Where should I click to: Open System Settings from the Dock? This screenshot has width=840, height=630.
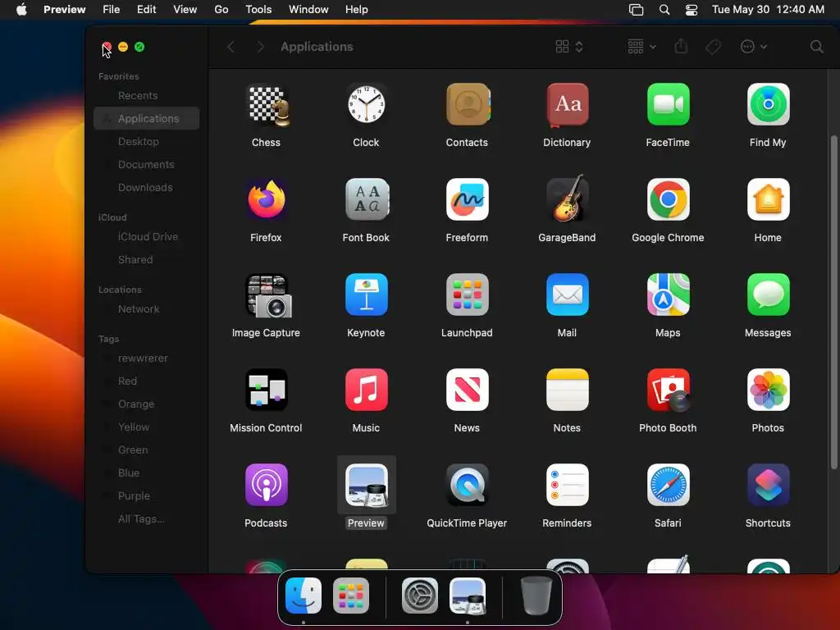pyautogui.click(x=420, y=596)
